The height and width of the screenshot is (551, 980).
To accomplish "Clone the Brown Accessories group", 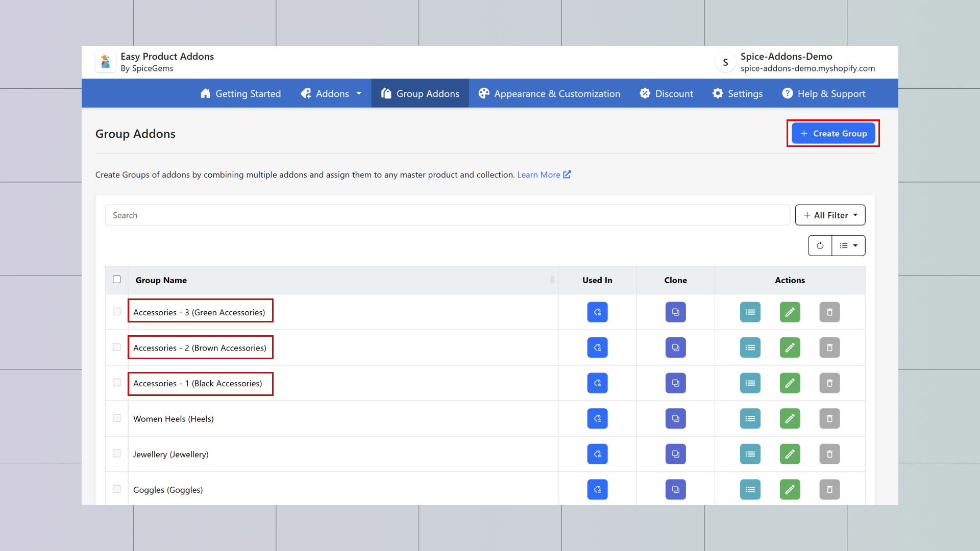I will [675, 348].
